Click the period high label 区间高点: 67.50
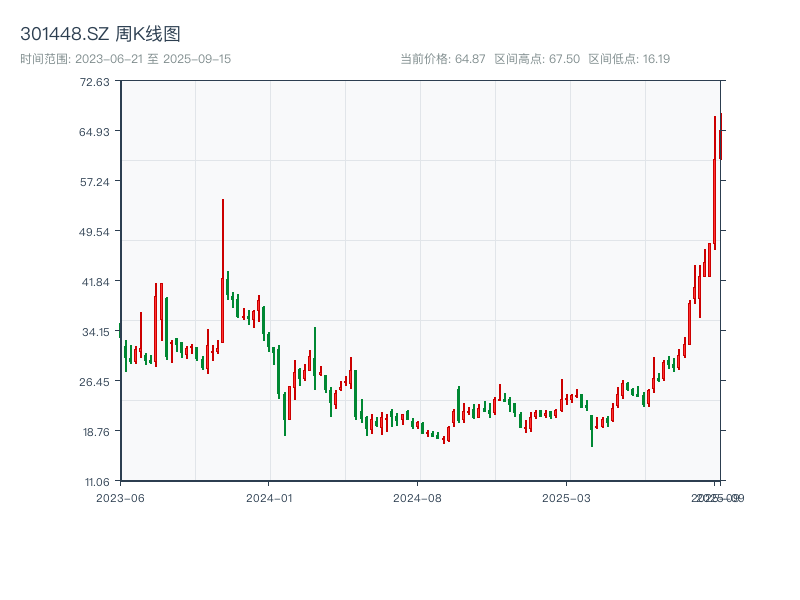The image size is (800, 600). [x=537, y=59]
